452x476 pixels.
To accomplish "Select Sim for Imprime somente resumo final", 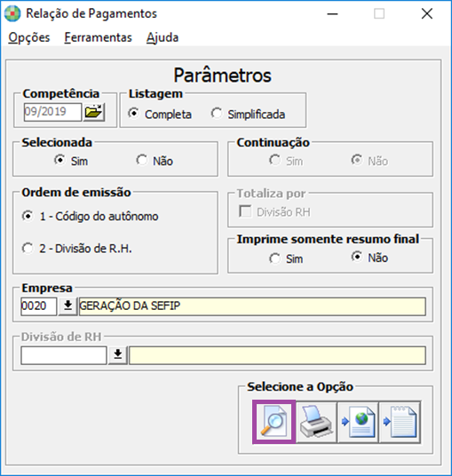I will (x=286, y=258).
